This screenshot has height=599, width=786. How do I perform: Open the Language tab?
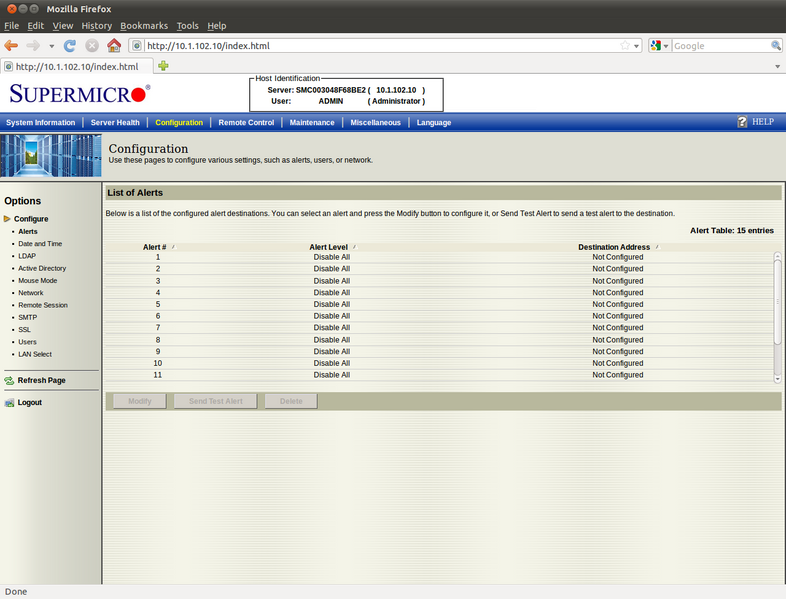(434, 122)
